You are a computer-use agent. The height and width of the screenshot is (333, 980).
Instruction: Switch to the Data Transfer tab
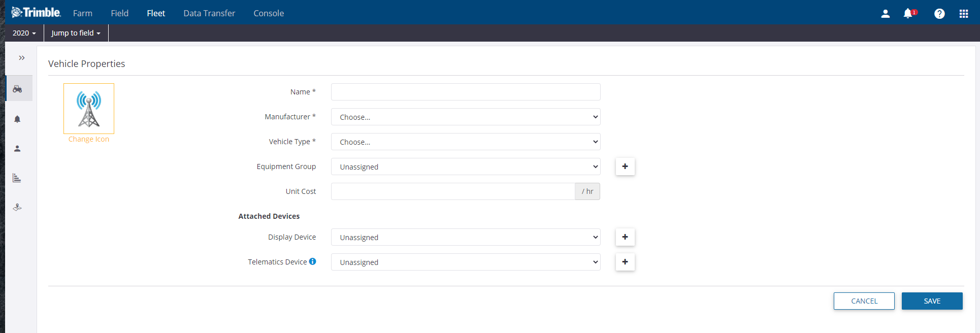pyautogui.click(x=209, y=13)
